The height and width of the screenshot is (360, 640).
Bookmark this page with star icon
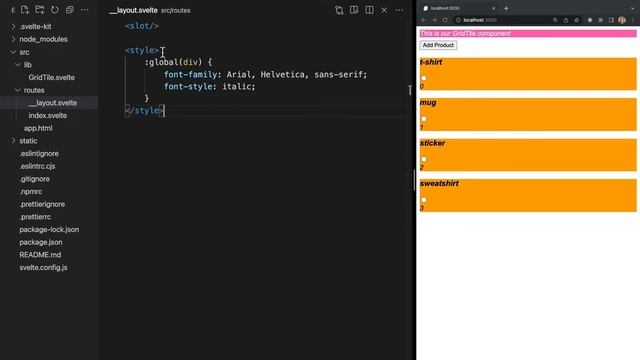(576, 20)
